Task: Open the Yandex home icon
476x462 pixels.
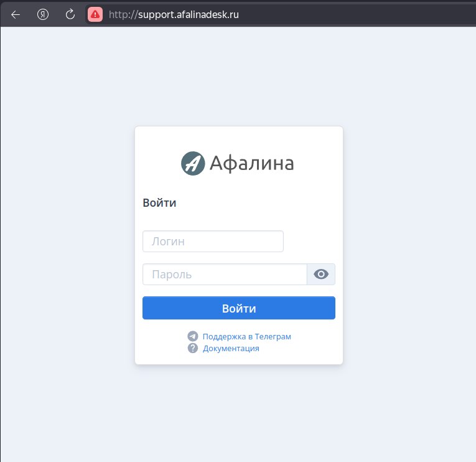Action: point(43,14)
